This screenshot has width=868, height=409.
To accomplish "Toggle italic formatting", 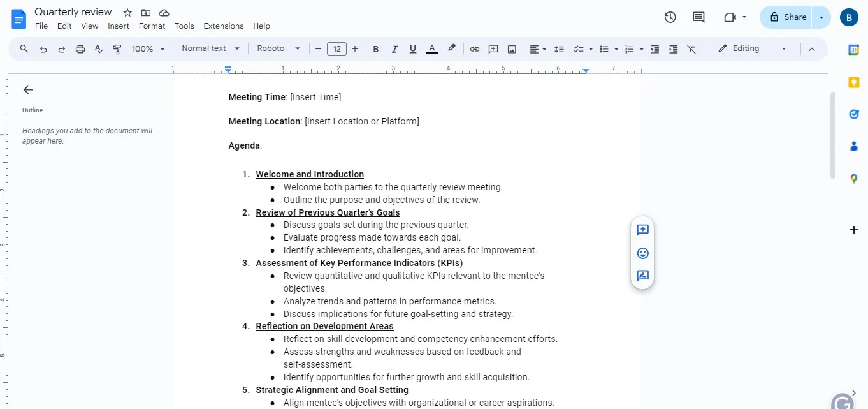I will tap(394, 48).
